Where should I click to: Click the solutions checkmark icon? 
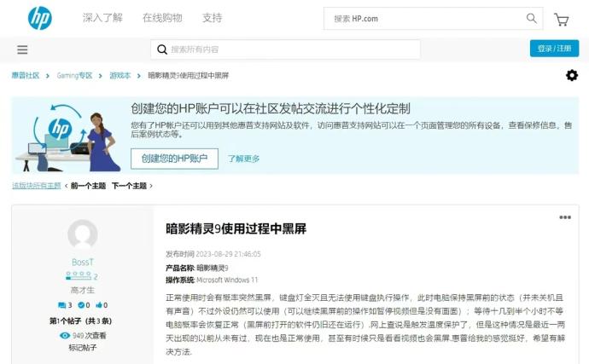pos(81,305)
